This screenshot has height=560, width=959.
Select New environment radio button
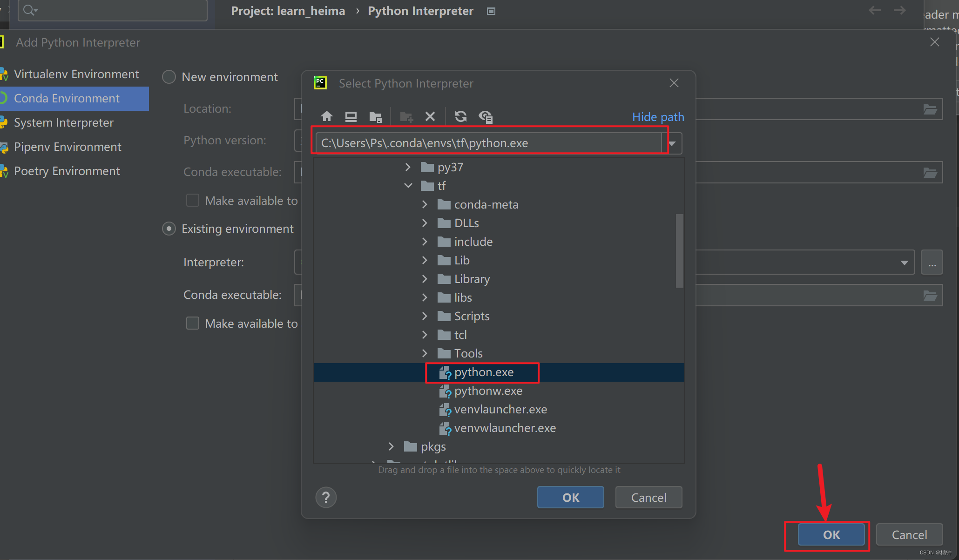(x=169, y=77)
